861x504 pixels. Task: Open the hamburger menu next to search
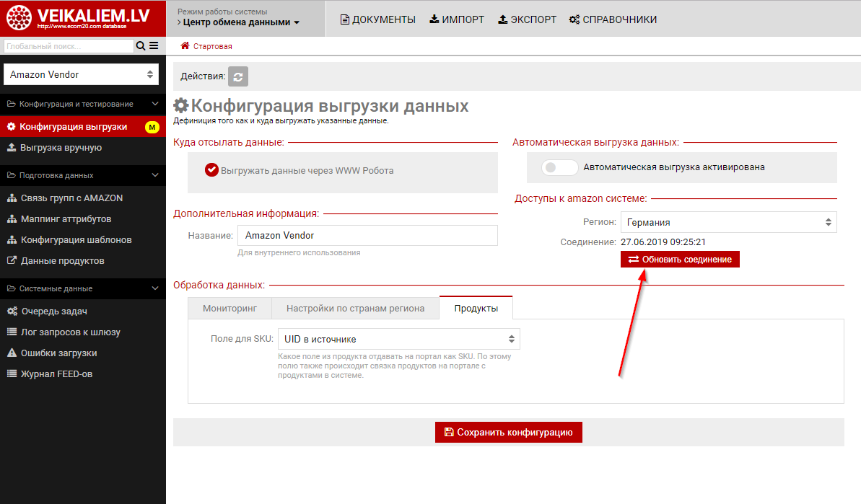pyautogui.click(x=154, y=46)
